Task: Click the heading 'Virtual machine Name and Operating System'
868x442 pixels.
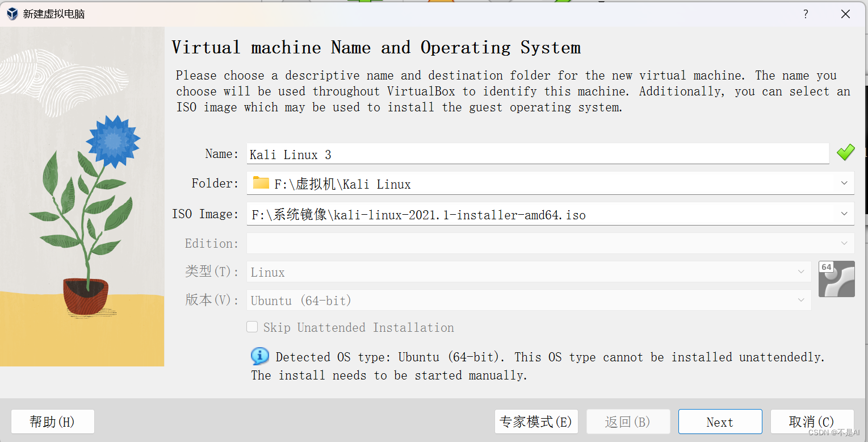Action: point(376,48)
